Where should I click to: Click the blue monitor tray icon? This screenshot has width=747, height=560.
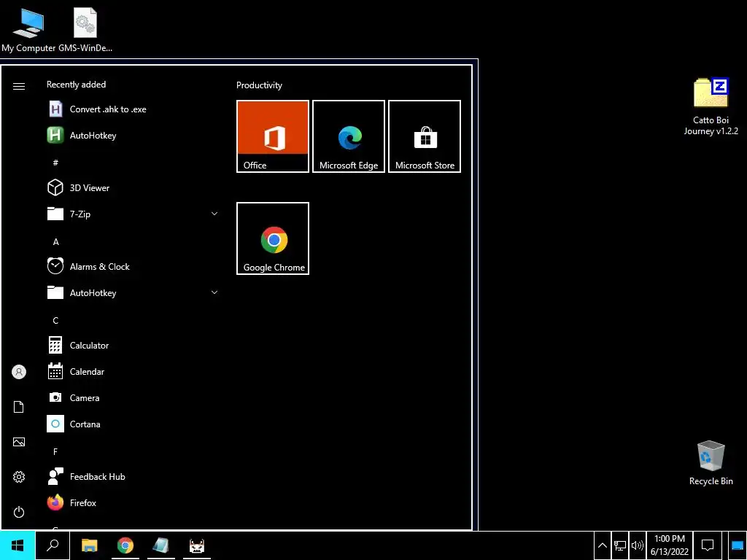[738, 545]
